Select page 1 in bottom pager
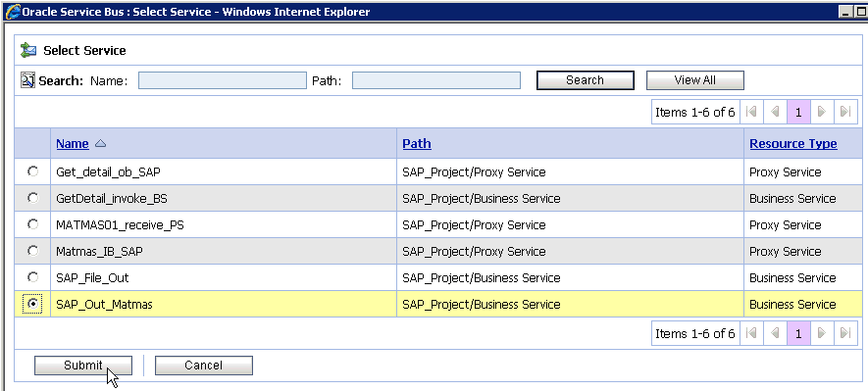 click(x=798, y=333)
